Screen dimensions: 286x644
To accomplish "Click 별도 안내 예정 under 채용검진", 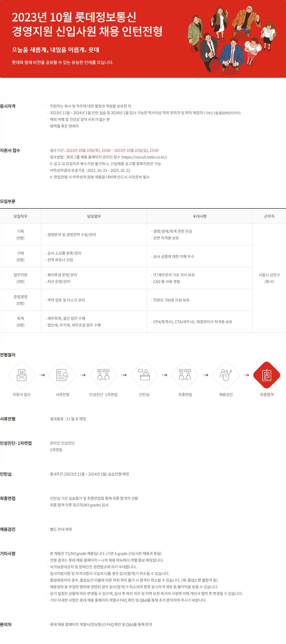I will click(x=61, y=529).
